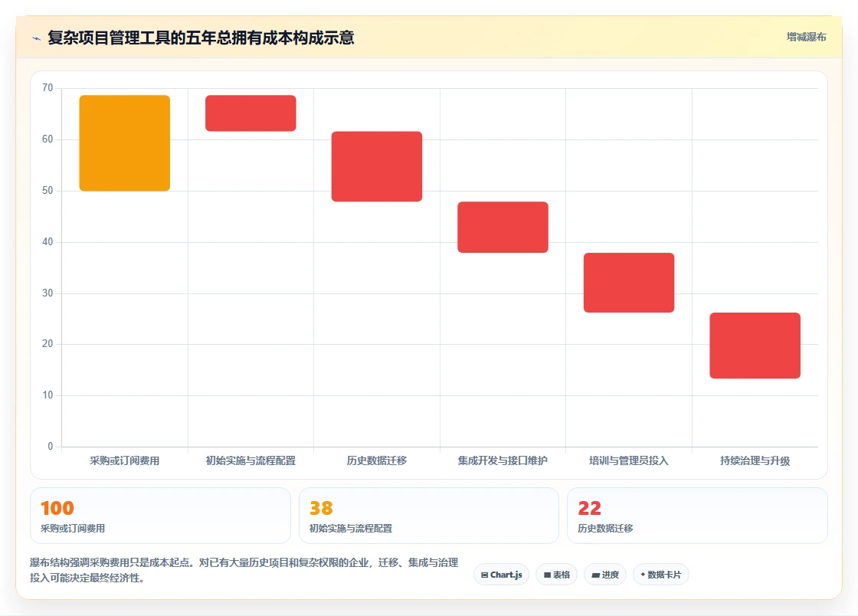Click the 历史数据迁移 caption under 22
This screenshot has height=616, width=858.
coord(605,529)
